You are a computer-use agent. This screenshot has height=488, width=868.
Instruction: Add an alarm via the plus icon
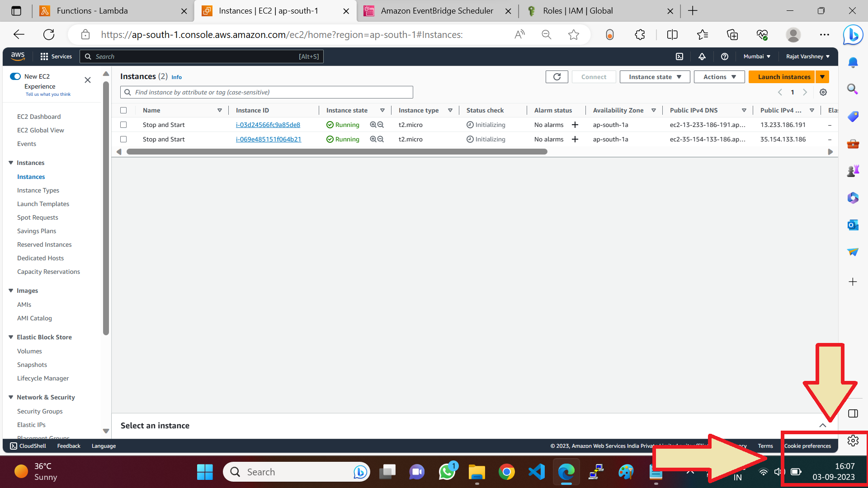tap(575, 125)
